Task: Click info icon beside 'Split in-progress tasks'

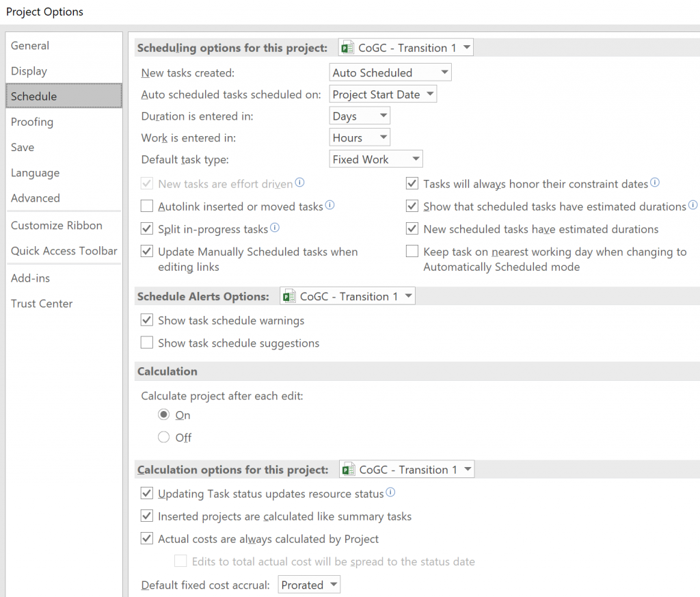Action: (275, 228)
